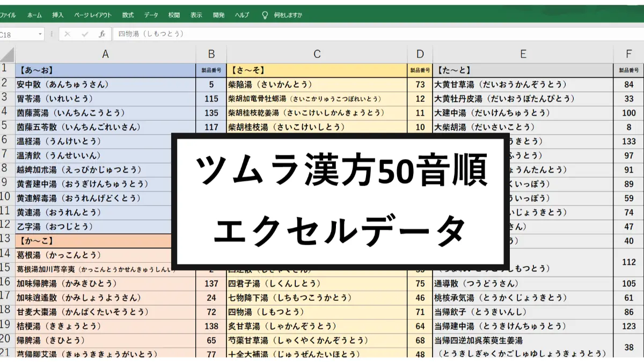Select product number 137 cell
Viewport: 644px width, 362px height.
tap(211, 283)
